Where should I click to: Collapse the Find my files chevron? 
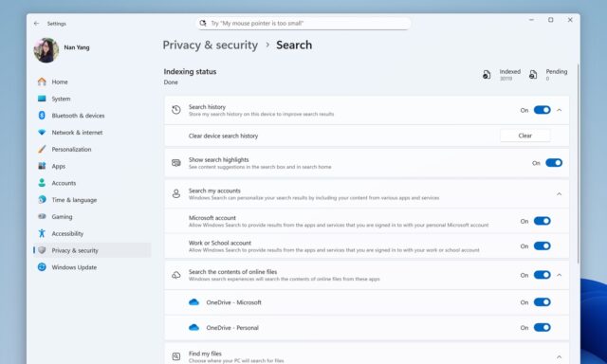coord(559,356)
